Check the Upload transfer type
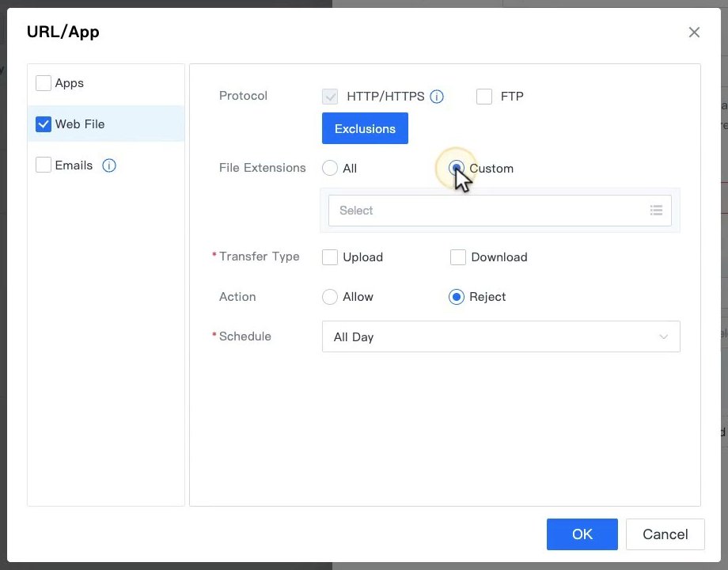The height and width of the screenshot is (570, 728). [330, 256]
